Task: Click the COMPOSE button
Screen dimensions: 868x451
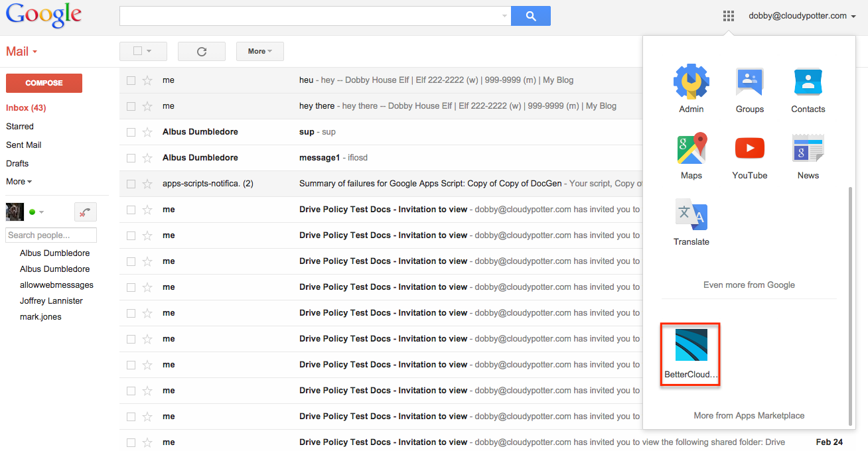Action: (x=44, y=83)
